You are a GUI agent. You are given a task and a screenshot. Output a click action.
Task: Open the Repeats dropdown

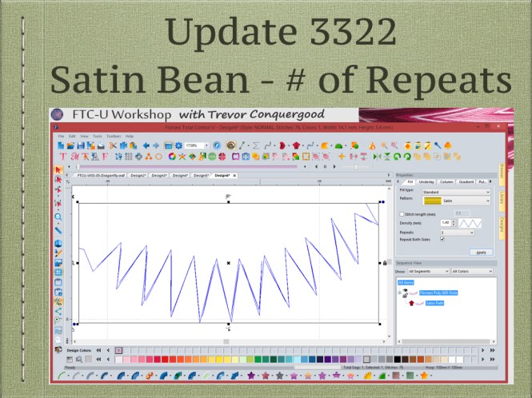click(x=456, y=232)
